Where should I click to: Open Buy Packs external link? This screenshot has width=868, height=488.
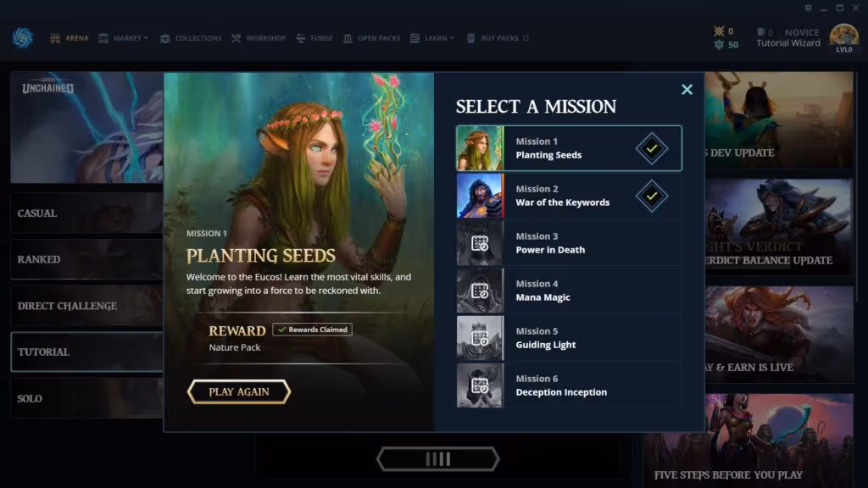coord(498,38)
